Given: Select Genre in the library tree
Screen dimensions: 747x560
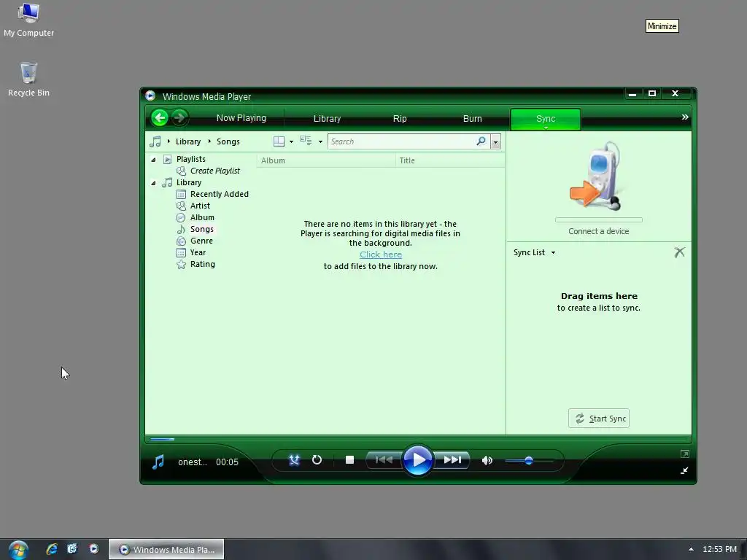Looking at the screenshot, I should [x=201, y=241].
